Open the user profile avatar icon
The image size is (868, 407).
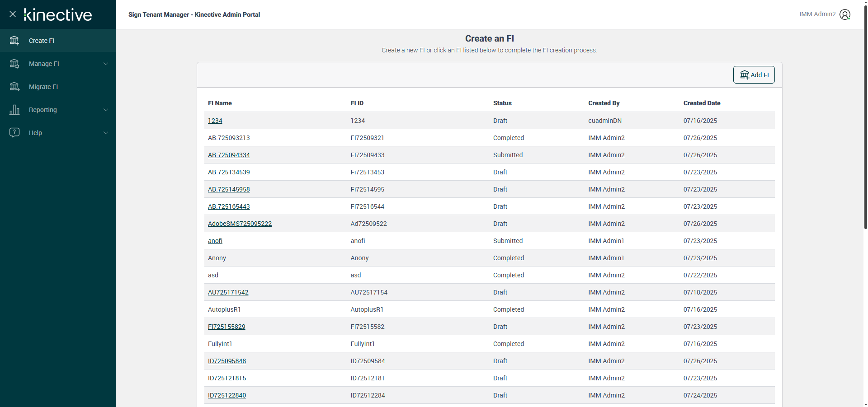pos(844,14)
